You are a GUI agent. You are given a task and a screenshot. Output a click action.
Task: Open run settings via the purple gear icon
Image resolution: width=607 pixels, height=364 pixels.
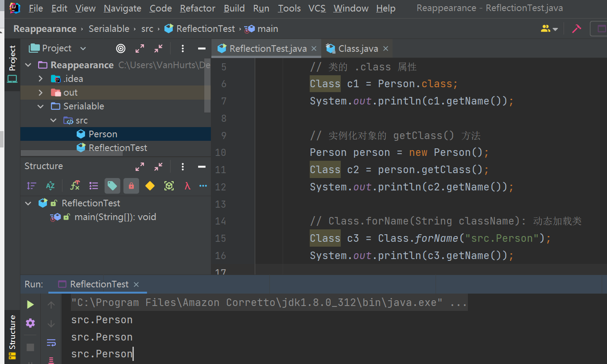[x=30, y=323]
